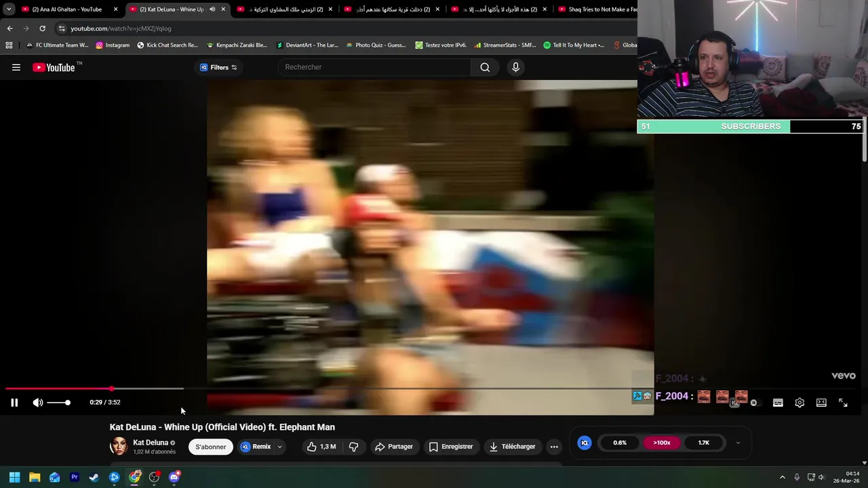Image resolution: width=868 pixels, height=488 pixels.
Task: Dislike the video
Action: pos(353,447)
